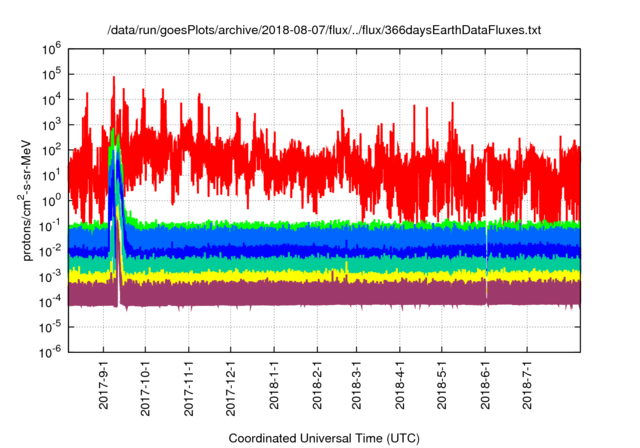Screen dimensions: 640x448
Task: Click the 10^0 y-axis tick label
Action: pos(51,201)
